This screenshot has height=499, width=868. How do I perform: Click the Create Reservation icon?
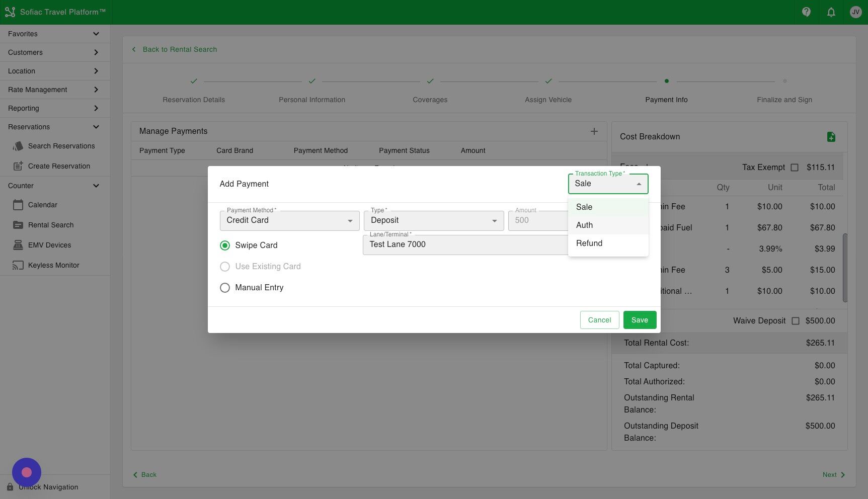coord(18,165)
